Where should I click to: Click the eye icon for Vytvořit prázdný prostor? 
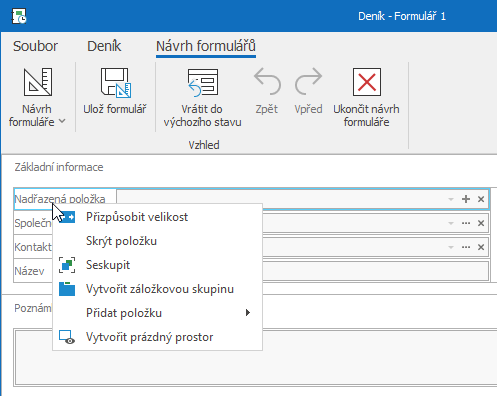click(67, 337)
